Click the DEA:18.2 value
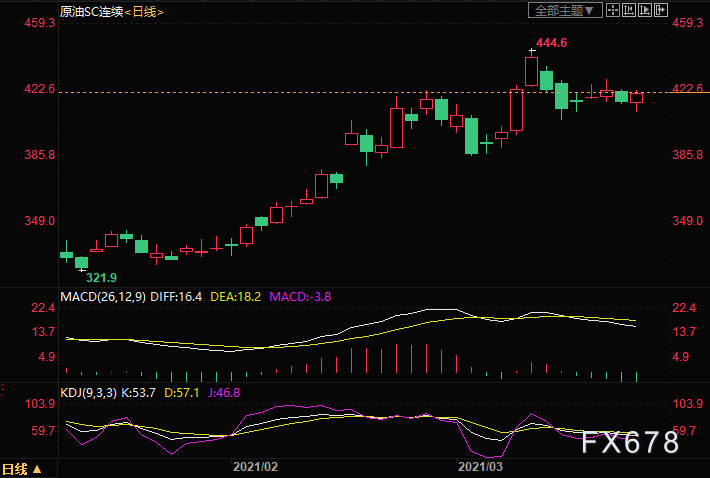Image resolution: width=710 pixels, height=478 pixels. (x=235, y=297)
